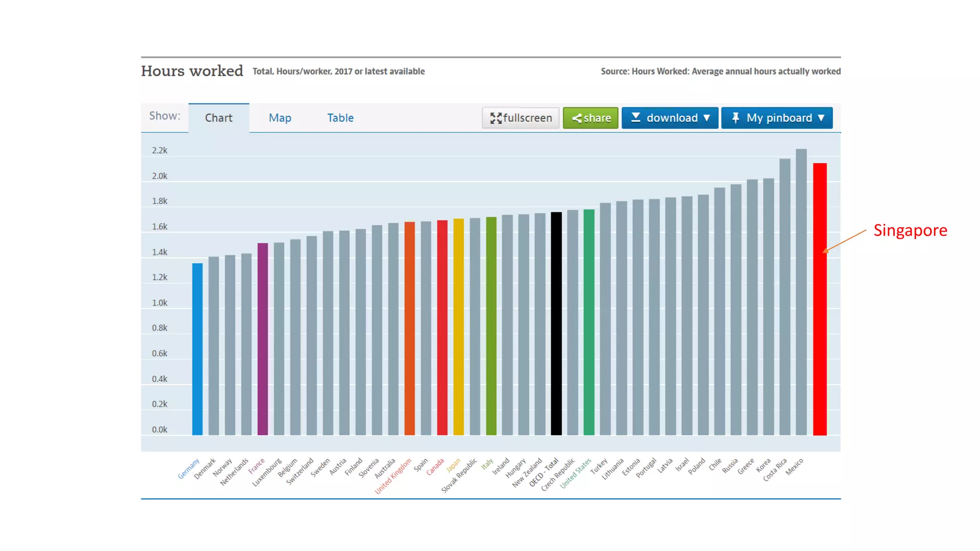The width and height of the screenshot is (980, 551).
Task: Click the pushpin icon on My pinboard
Action: (x=735, y=118)
